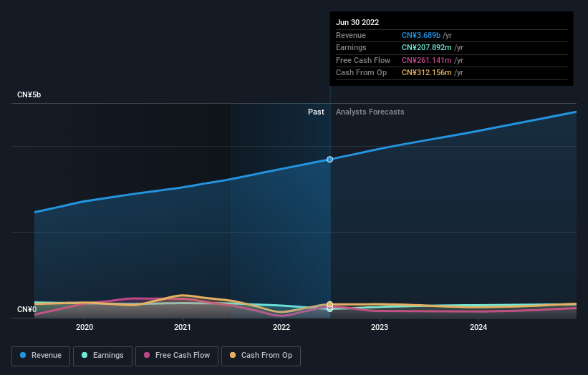Click the blue Revenue data point marker

[329, 159]
